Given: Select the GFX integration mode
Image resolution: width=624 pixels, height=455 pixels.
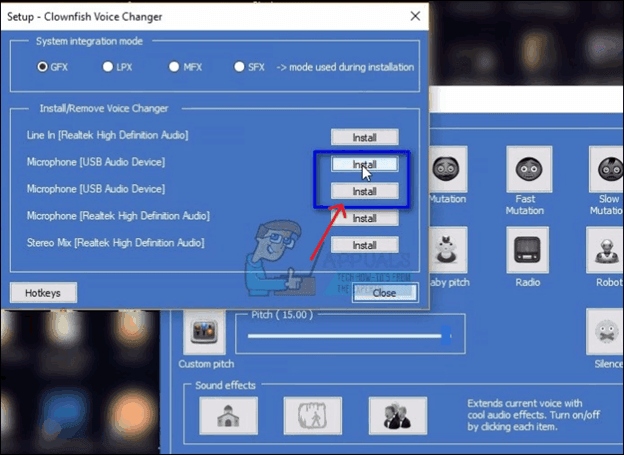Looking at the screenshot, I should [43, 67].
